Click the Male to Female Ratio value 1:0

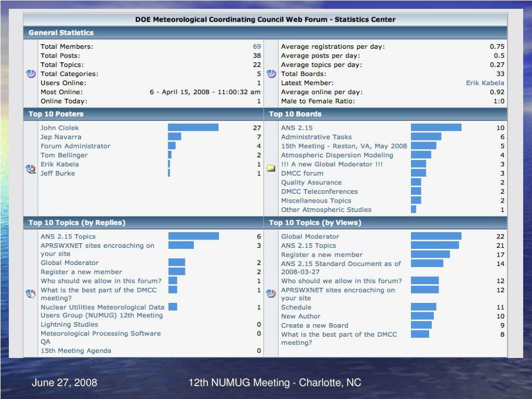click(x=499, y=101)
